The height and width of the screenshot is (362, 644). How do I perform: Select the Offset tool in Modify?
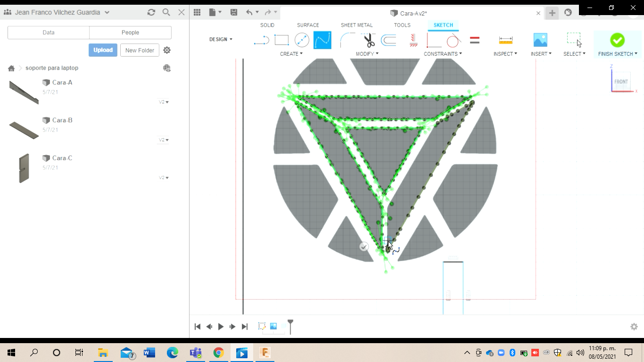coord(388,41)
